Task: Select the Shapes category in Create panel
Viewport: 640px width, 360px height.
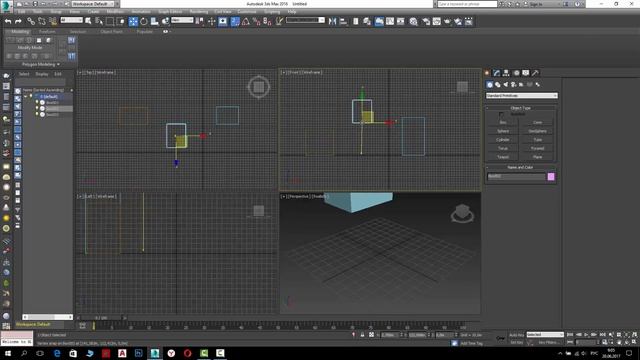Action: click(x=498, y=84)
